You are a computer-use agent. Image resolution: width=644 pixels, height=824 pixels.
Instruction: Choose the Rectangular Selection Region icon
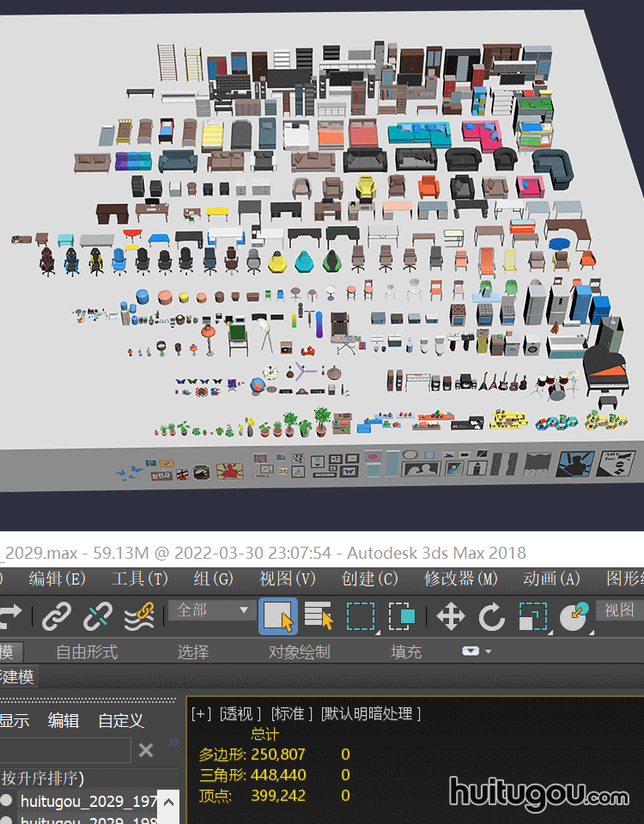coord(361,616)
